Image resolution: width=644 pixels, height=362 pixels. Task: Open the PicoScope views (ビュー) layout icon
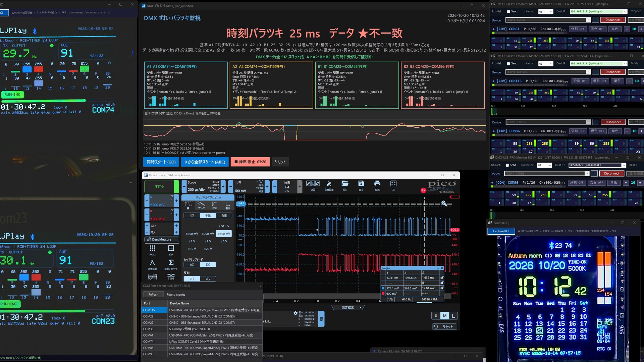click(171, 250)
